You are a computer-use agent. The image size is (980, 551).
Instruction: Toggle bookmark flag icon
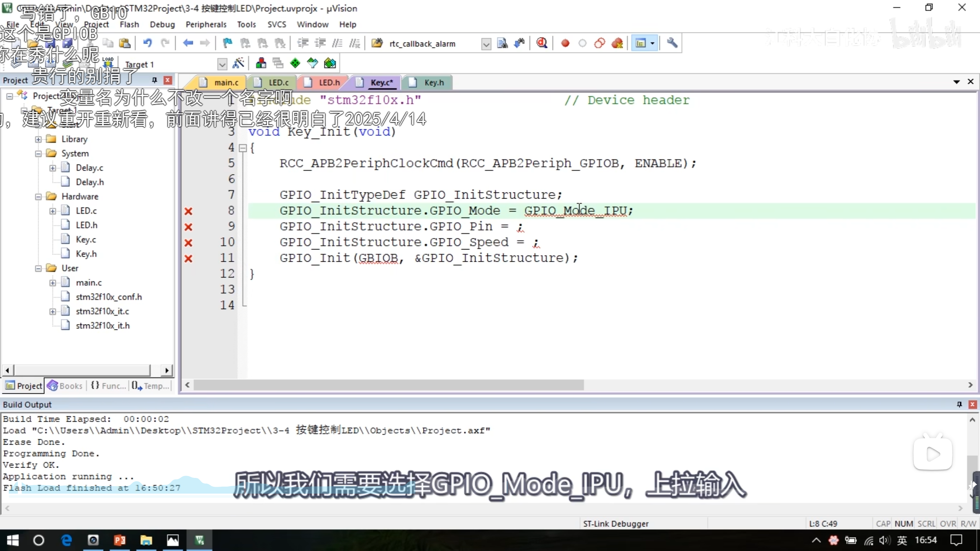(227, 43)
